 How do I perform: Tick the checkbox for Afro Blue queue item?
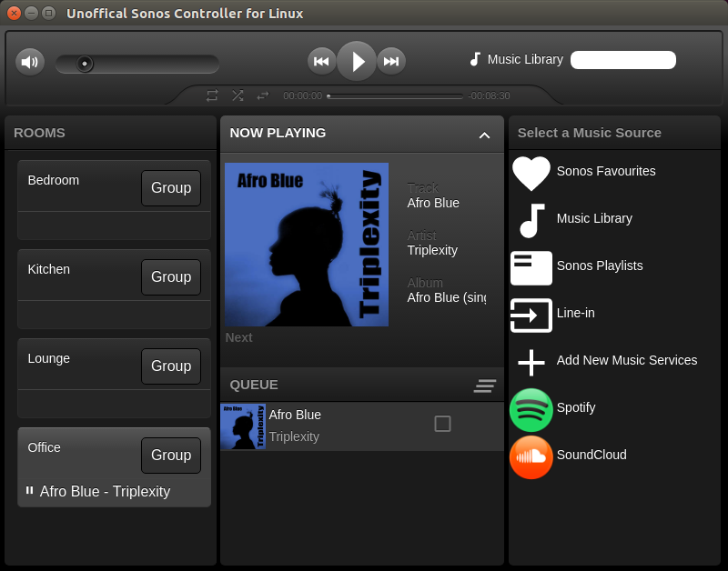point(442,424)
